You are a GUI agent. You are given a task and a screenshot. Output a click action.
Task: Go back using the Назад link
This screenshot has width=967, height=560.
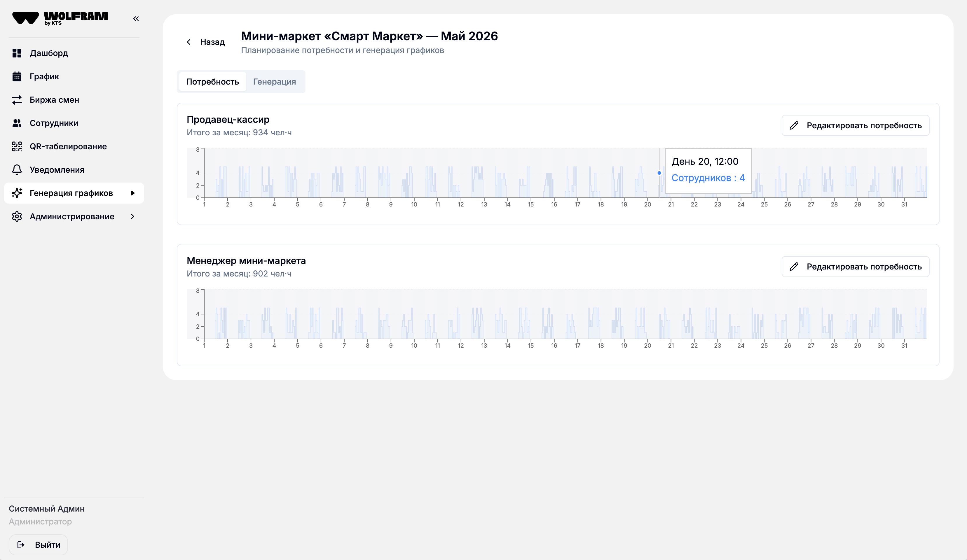[x=206, y=42]
